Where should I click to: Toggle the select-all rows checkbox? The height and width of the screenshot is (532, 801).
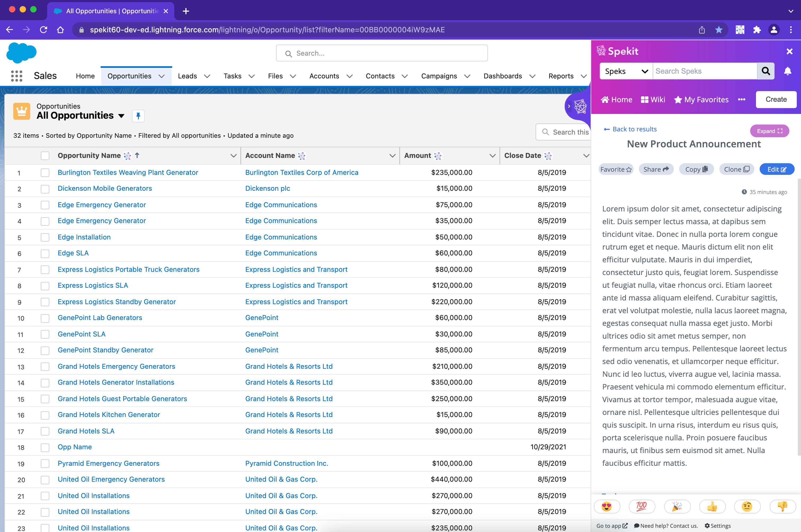click(x=45, y=156)
